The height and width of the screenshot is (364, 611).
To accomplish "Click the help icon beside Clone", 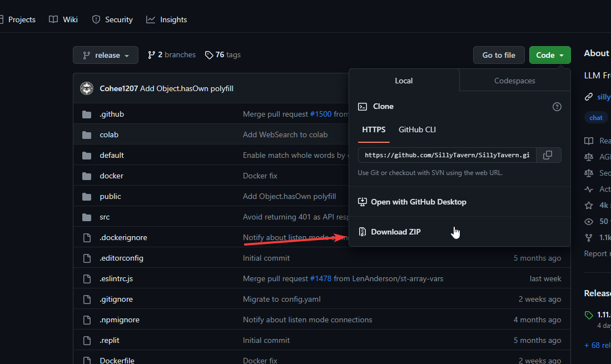I will point(557,107).
